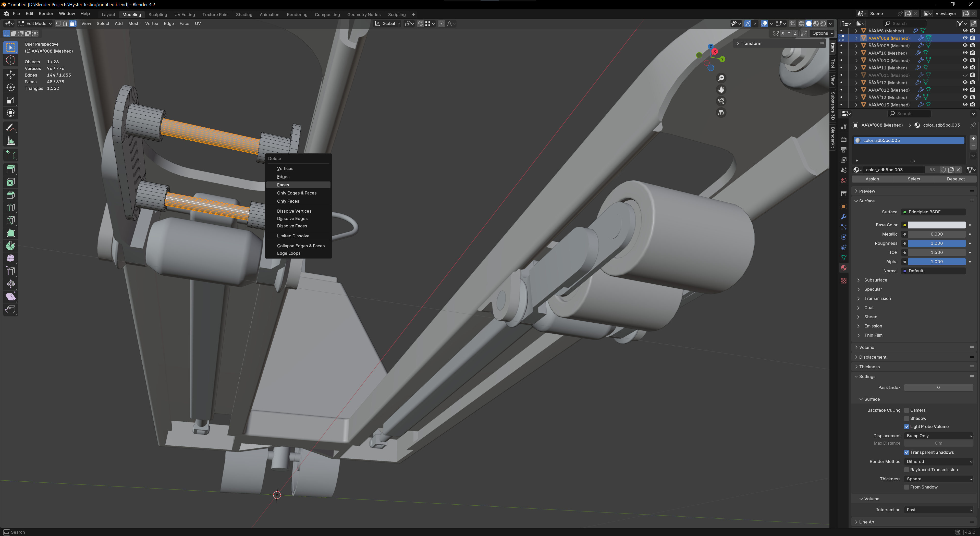Click the Assign material button

(x=872, y=179)
